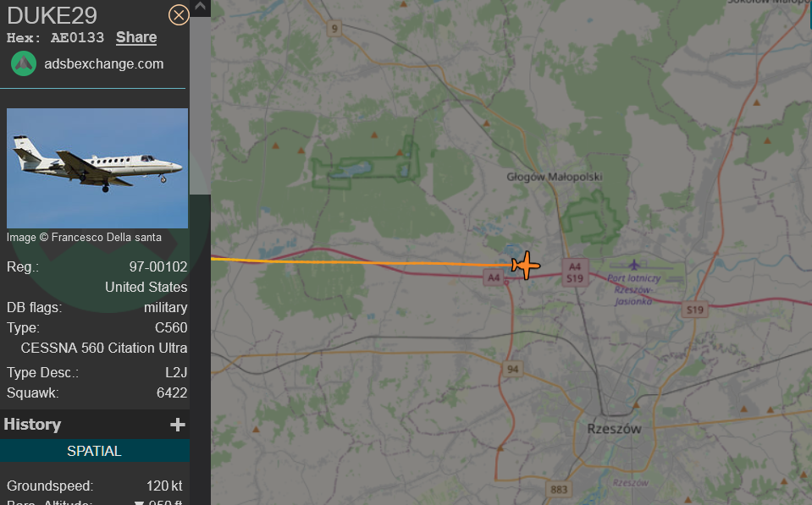Select the SPATIAL section tab
This screenshot has width=812, height=505.
(95, 451)
